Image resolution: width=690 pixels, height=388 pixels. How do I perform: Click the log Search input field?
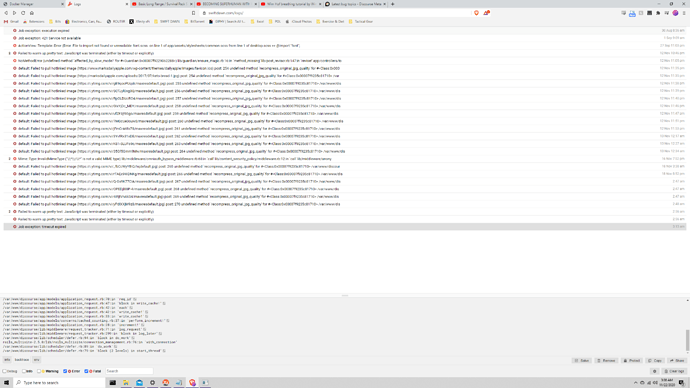(129, 371)
